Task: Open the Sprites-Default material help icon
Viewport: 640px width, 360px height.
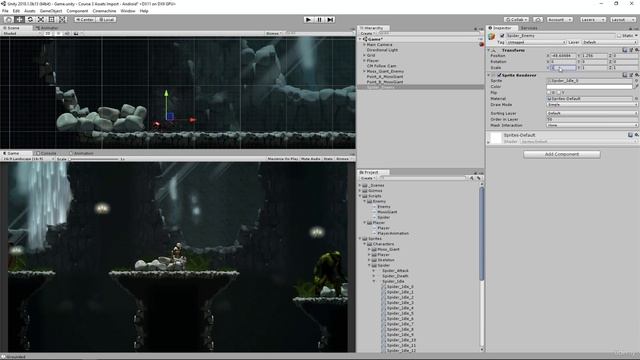Action: tap(630, 135)
